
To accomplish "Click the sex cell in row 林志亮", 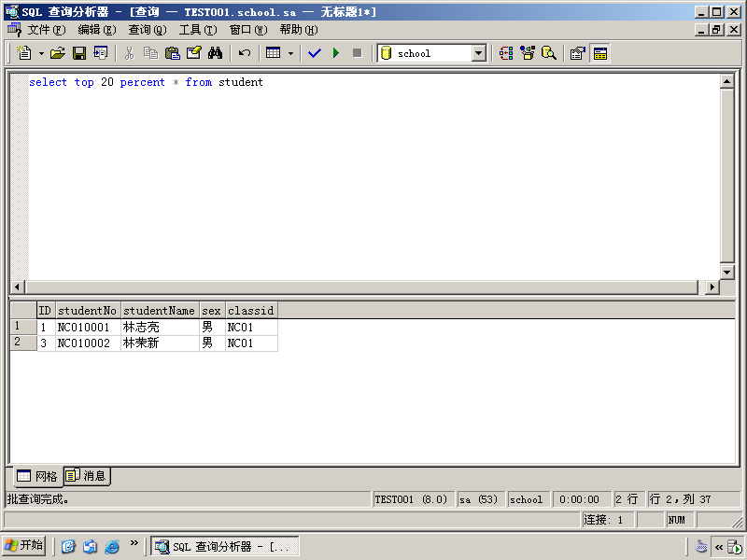I will (212, 328).
